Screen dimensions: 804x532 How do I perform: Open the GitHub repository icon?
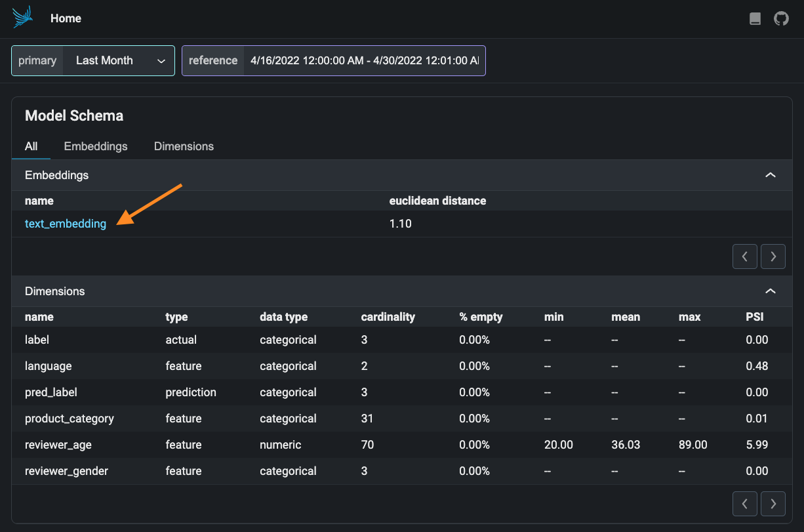click(781, 19)
